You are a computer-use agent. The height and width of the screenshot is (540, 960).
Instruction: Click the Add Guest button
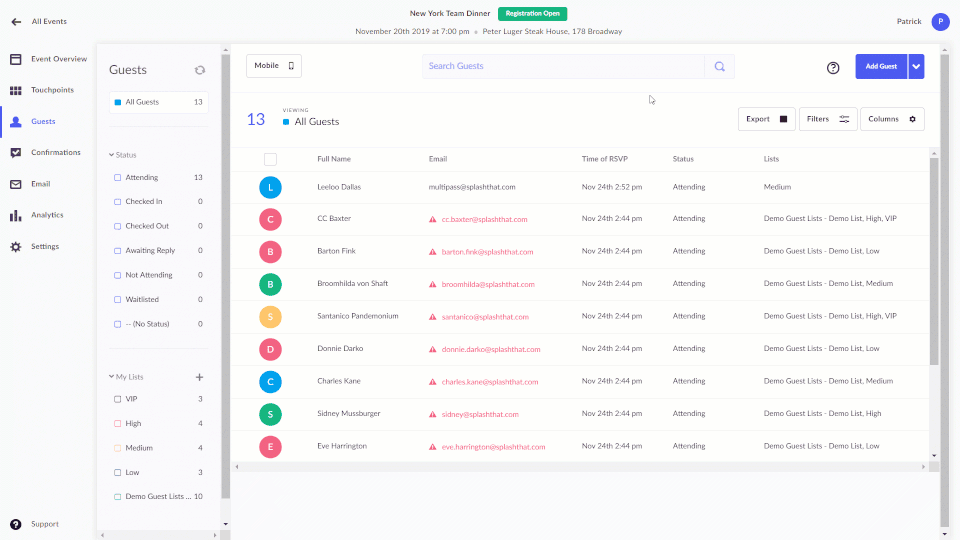881,66
